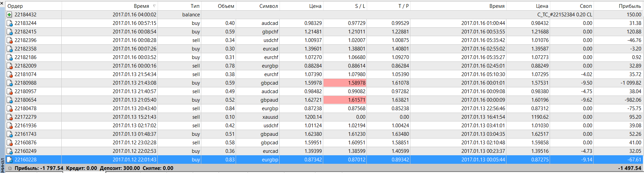Image resolution: width=644 pixels, height=173 pixels.
Task: Click the order icon beside 22180478
Action: point(10,109)
